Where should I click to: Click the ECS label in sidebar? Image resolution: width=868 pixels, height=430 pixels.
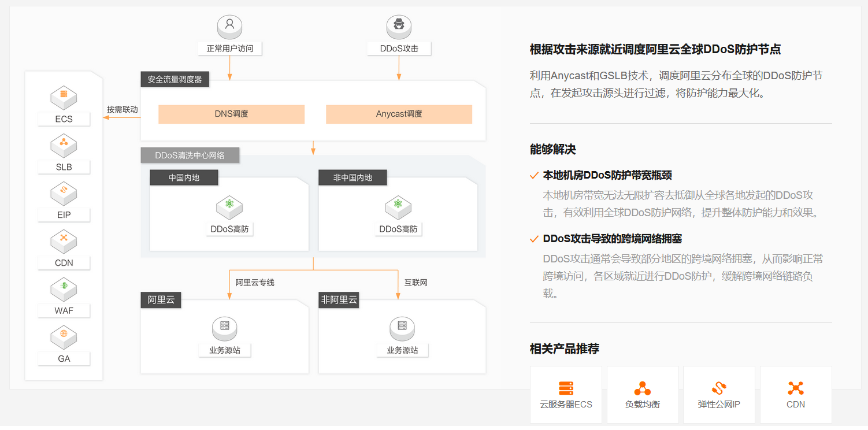[x=64, y=119]
